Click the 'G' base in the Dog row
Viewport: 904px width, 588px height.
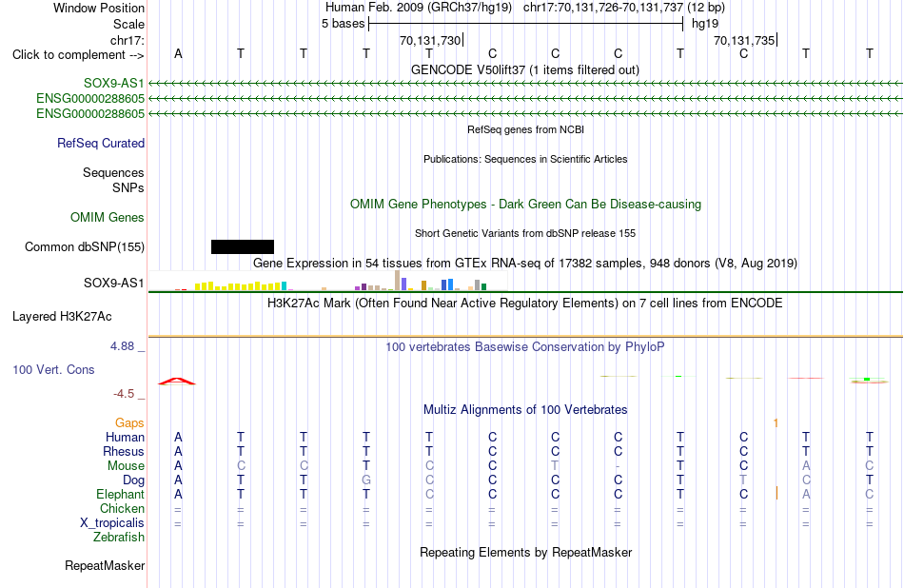(x=366, y=480)
